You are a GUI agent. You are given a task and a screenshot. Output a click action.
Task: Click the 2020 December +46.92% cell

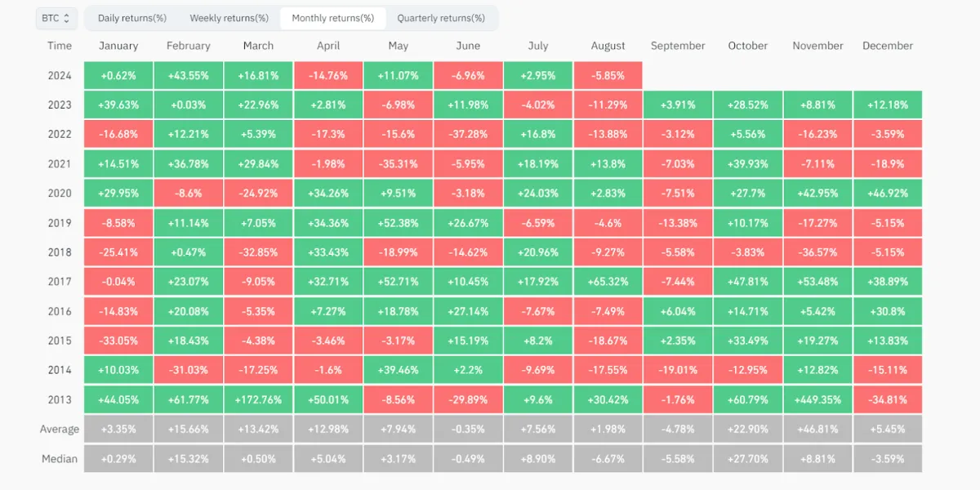(888, 194)
